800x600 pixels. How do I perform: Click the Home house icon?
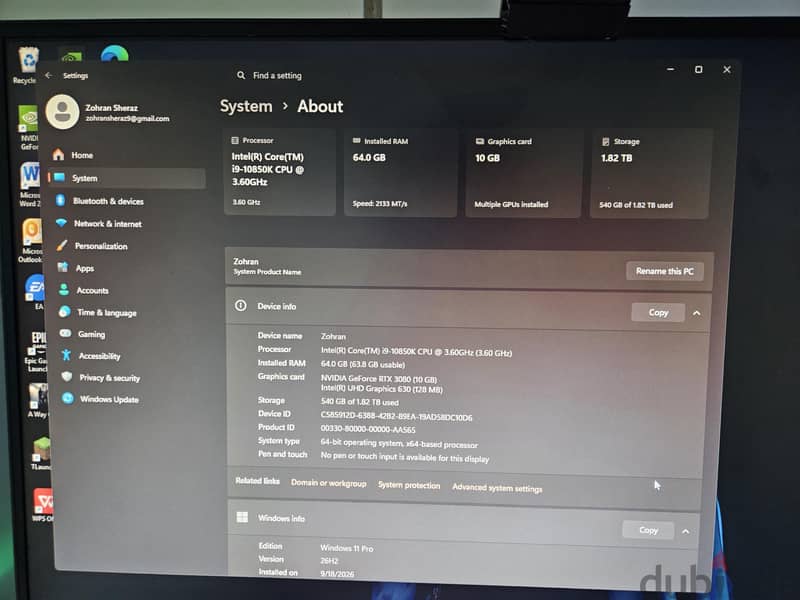tap(59, 154)
